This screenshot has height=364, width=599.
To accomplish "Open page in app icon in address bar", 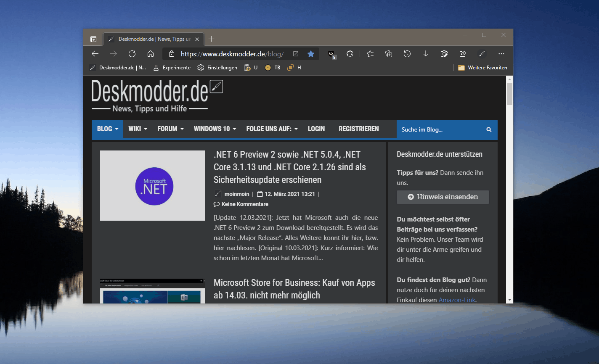I will coord(296,54).
